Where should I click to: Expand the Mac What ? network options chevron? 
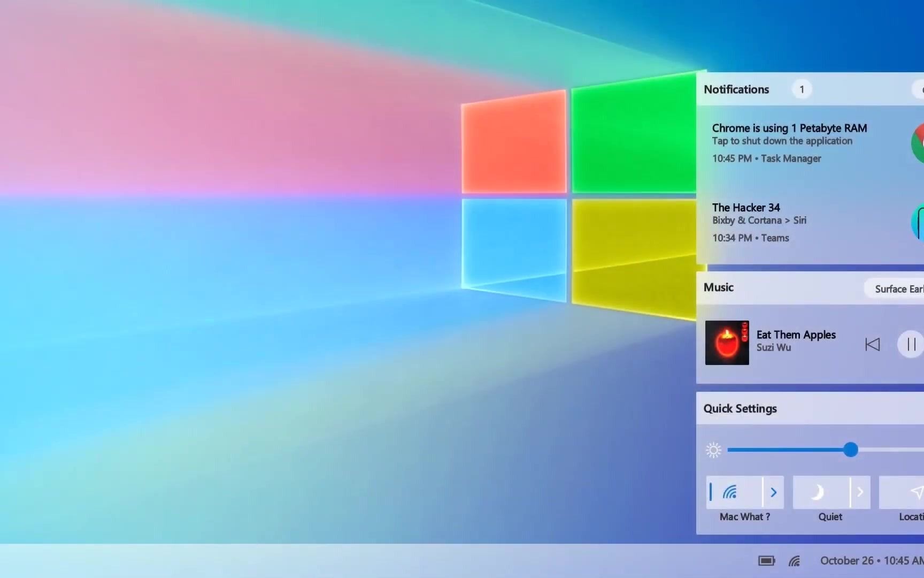coord(774,492)
